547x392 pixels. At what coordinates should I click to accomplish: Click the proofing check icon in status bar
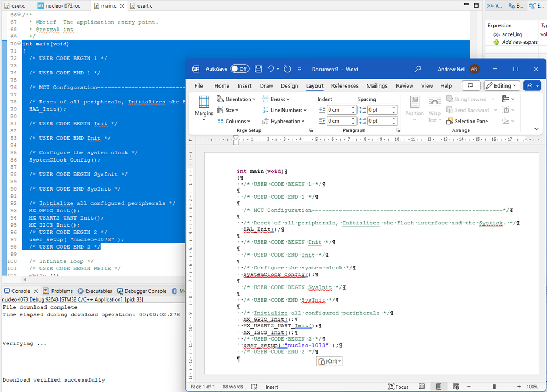(255, 387)
